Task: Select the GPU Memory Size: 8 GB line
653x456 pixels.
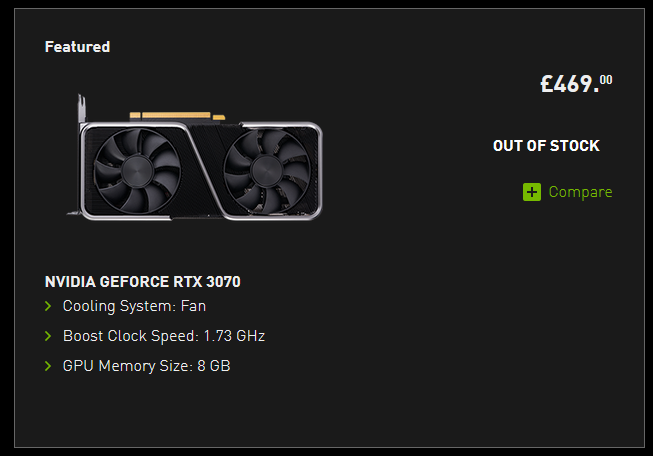Action: coord(146,366)
